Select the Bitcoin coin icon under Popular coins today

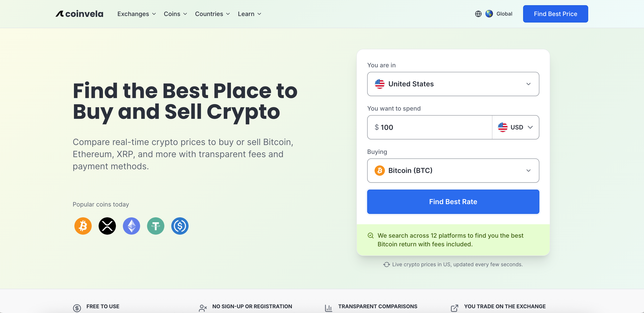83,226
